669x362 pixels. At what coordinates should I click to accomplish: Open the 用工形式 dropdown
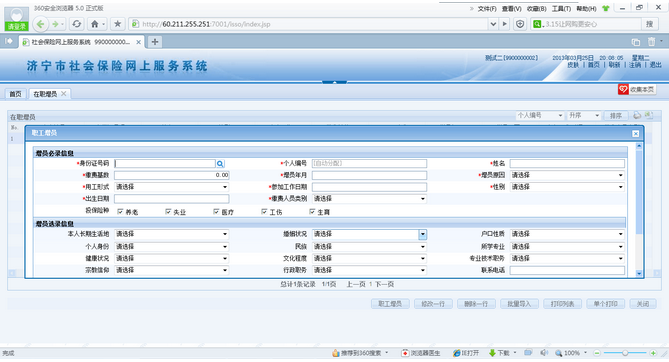click(x=172, y=187)
